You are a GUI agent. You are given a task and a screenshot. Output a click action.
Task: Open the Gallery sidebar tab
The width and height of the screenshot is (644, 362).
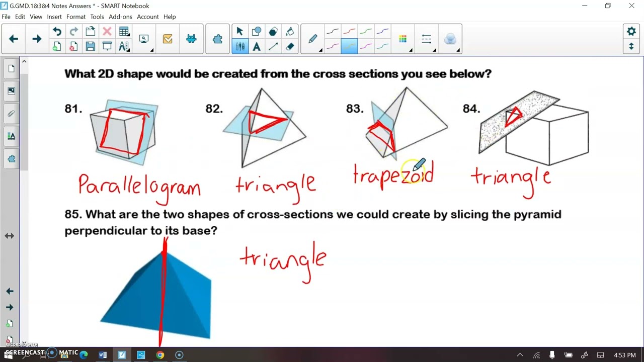pos(11,91)
